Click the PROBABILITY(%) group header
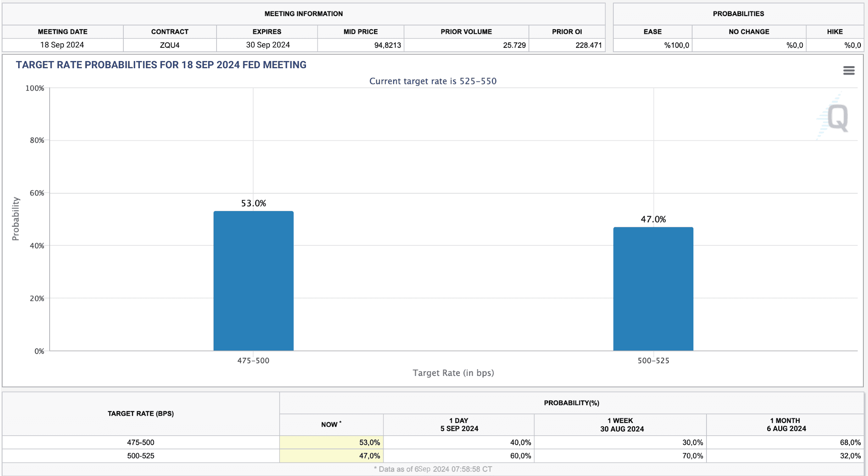 click(571, 403)
